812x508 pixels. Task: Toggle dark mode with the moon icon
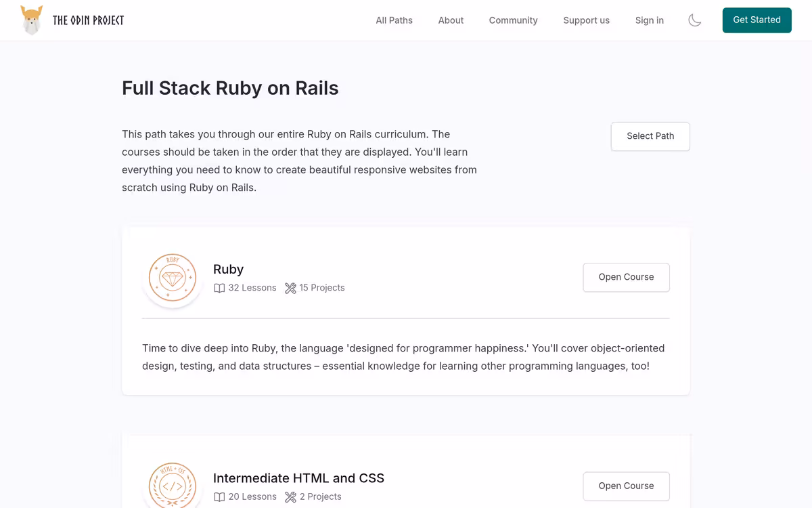[x=694, y=20]
